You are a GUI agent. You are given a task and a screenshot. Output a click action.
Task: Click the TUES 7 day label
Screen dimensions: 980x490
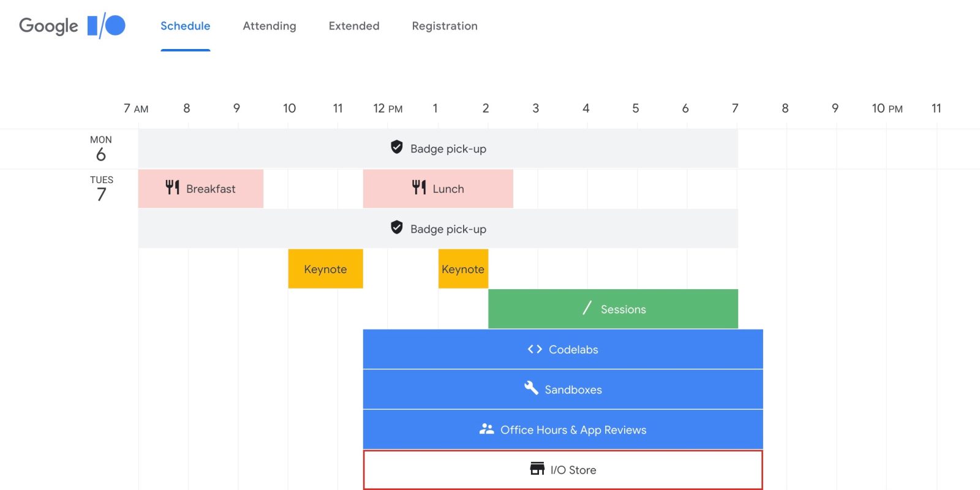pyautogui.click(x=102, y=189)
